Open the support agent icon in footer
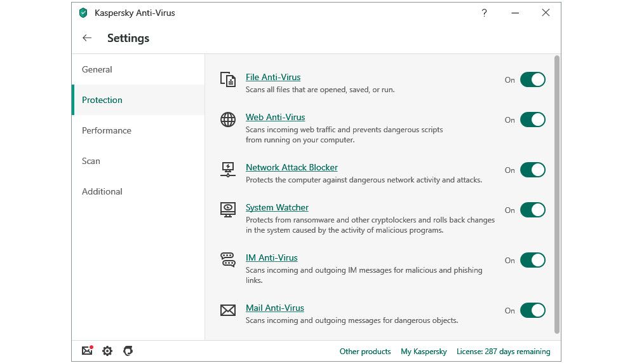Image resolution: width=644 pixels, height=363 pixels. click(x=128, y=351)
